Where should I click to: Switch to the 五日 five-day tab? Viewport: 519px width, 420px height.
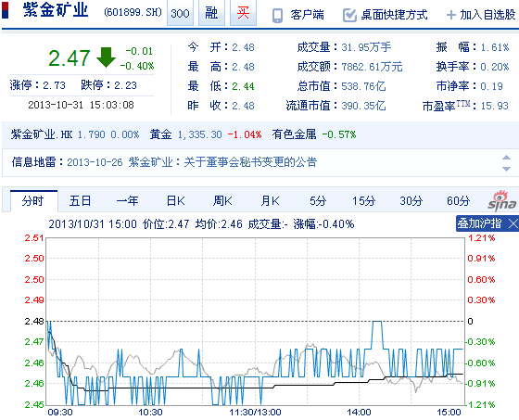point(80,201)
